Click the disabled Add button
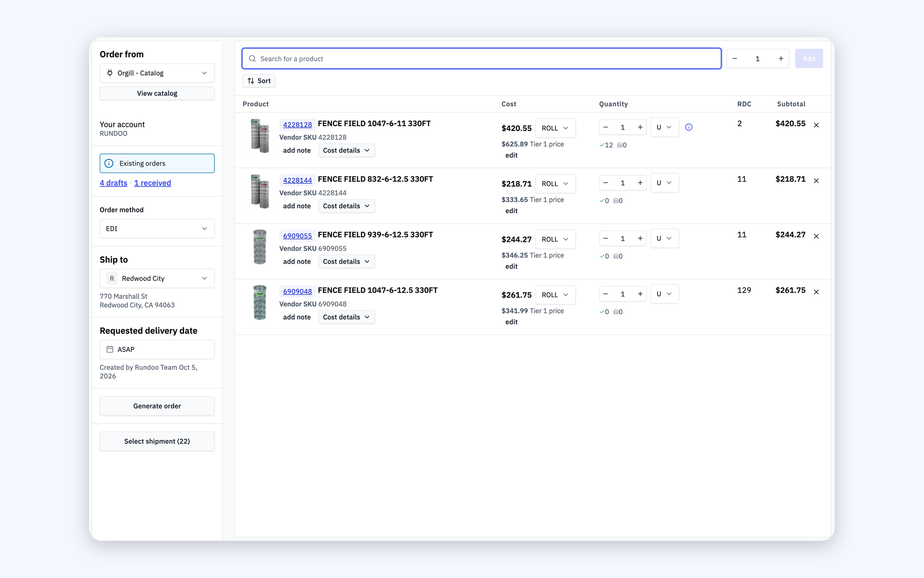Image resolution: width=924 pixels, height=578 pixels. point(808,59)
